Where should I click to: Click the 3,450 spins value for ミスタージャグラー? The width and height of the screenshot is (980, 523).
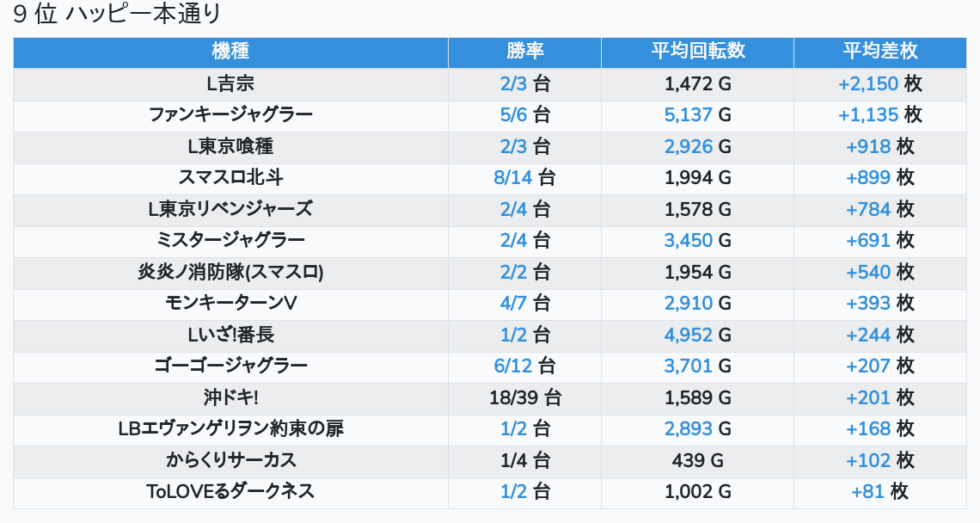click(688, 241)
